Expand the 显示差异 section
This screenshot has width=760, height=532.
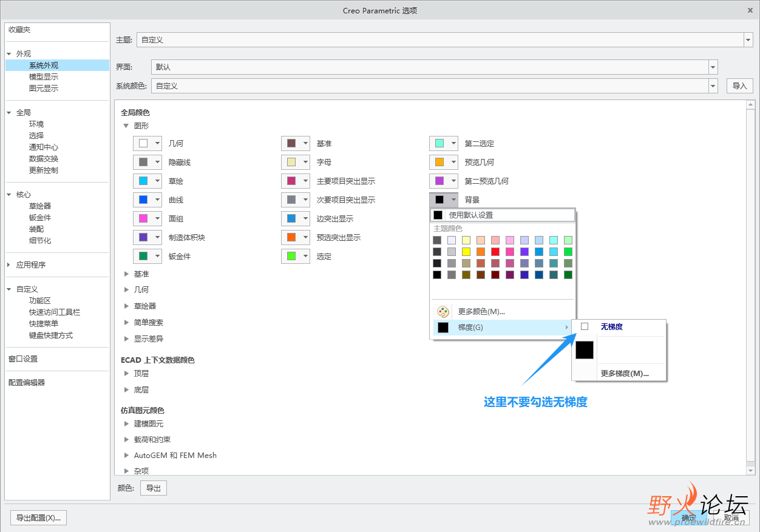point(126,339)
